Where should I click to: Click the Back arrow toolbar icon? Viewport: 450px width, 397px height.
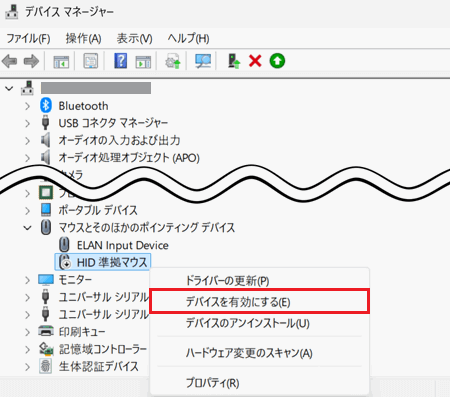point(10,61)
